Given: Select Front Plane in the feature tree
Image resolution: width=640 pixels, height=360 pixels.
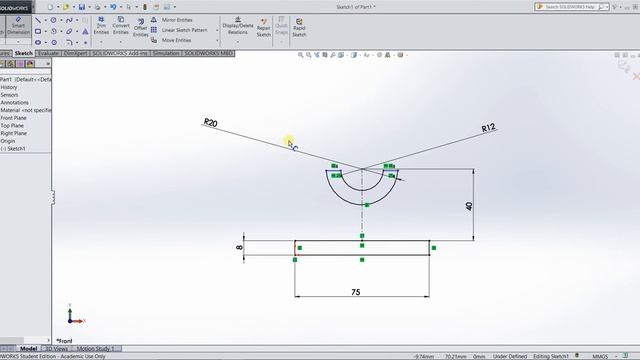Looking at the screenshot, I should click(x=13, y=118).
